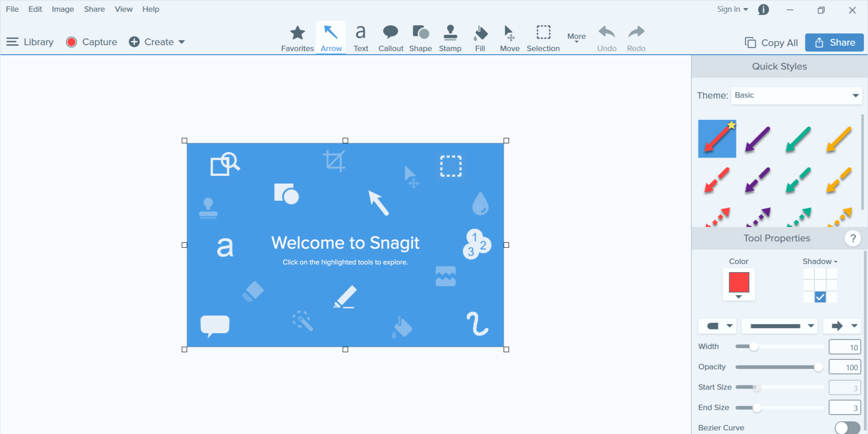Select the Move tool
Image resolution: width=868 pixels, height=434 pixels.
(x=510, y=38)
